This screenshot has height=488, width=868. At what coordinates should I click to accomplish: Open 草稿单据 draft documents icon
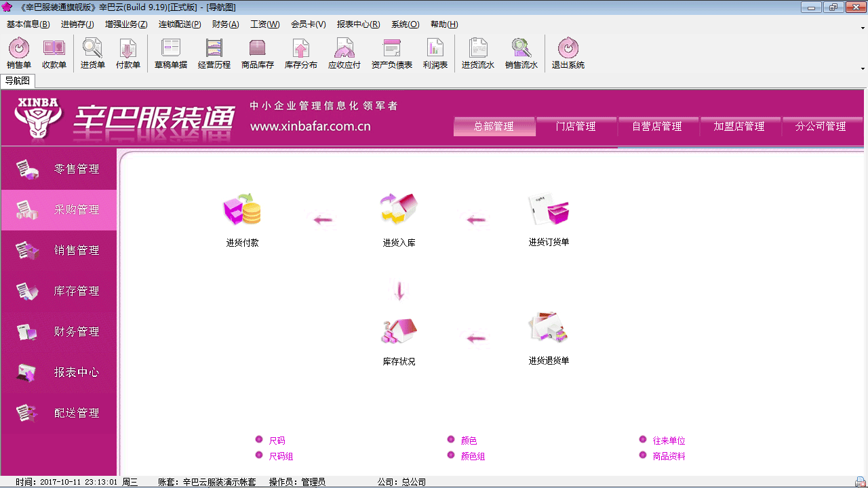pos(171,54)
